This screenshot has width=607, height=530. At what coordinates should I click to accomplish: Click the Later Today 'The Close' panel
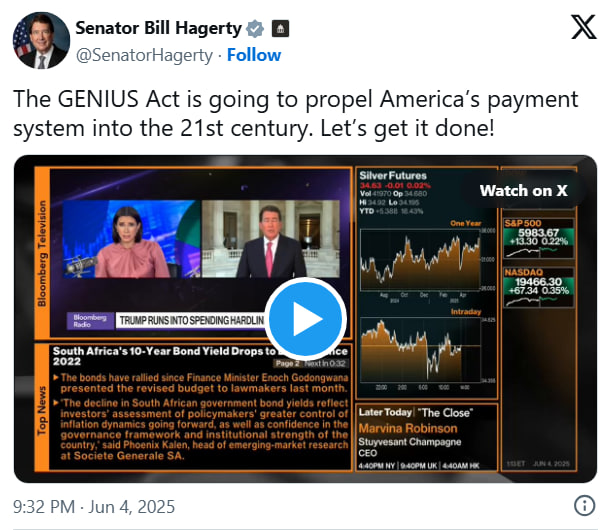tap(427, 438)
